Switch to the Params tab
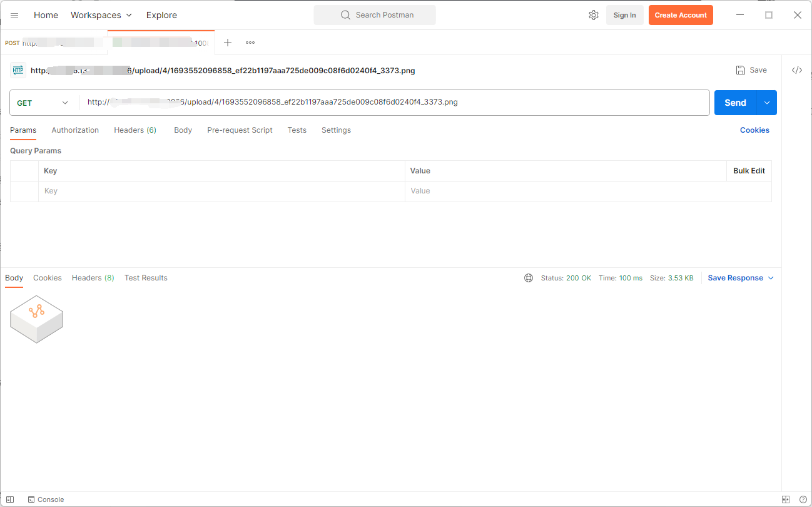This screenshot has height=507, width=812. [23, 130]
